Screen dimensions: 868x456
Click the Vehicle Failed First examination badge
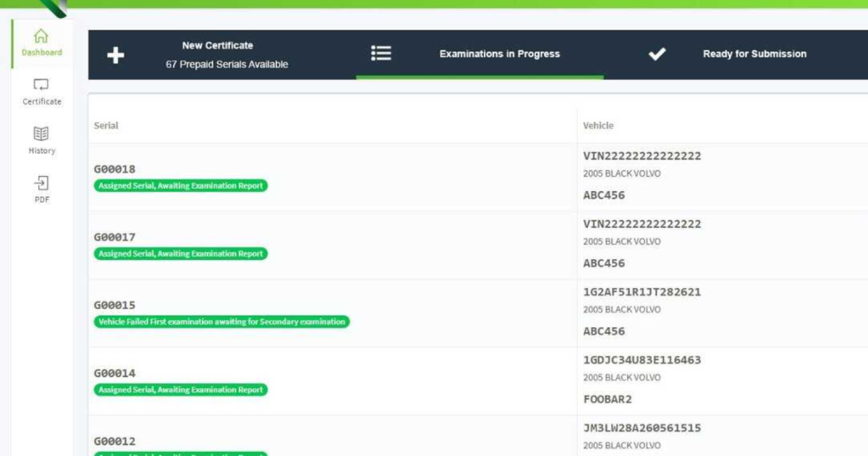221,322
